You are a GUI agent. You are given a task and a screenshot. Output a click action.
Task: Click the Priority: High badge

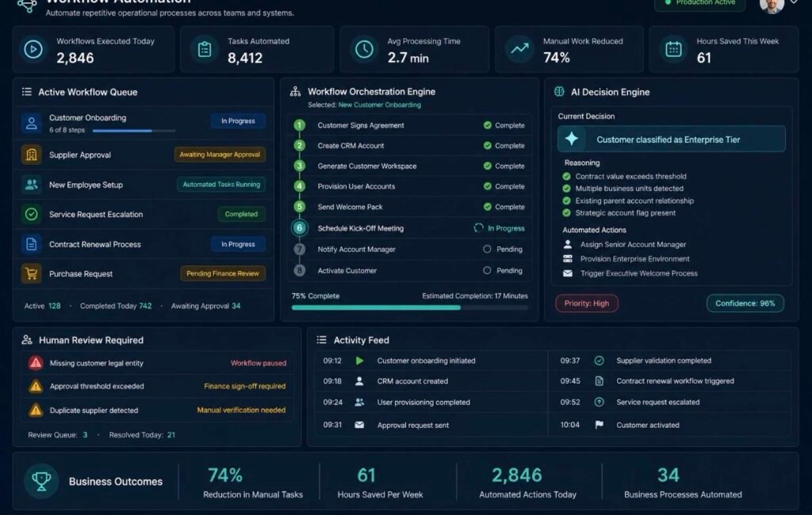point(586,303)
